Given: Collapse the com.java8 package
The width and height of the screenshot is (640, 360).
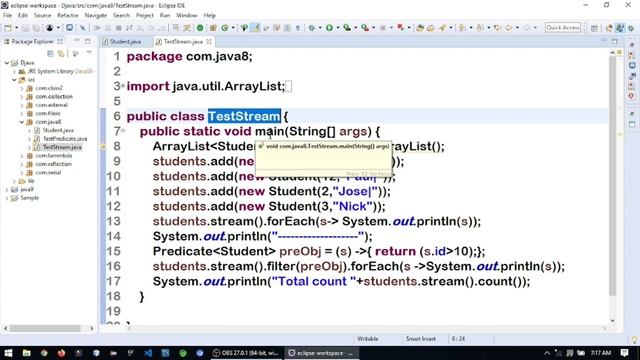Looking at the screenshot, I should pos(22,122).
